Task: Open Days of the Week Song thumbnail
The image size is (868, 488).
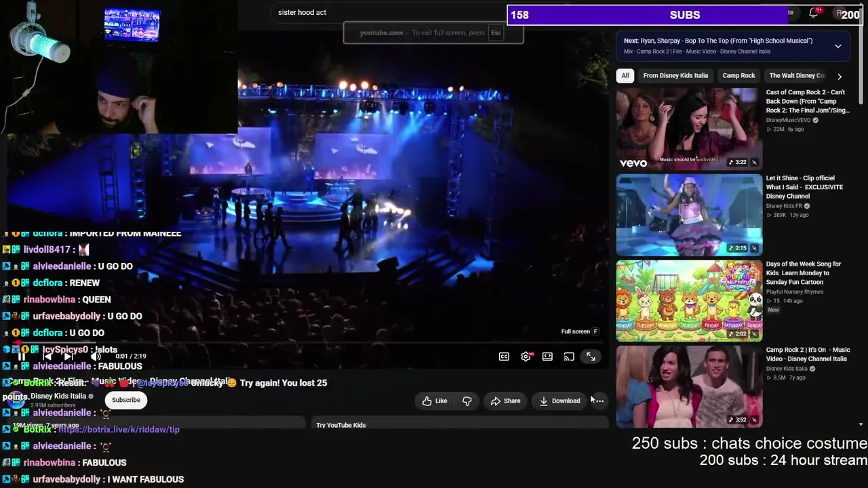Action: [x=689, y=301]
